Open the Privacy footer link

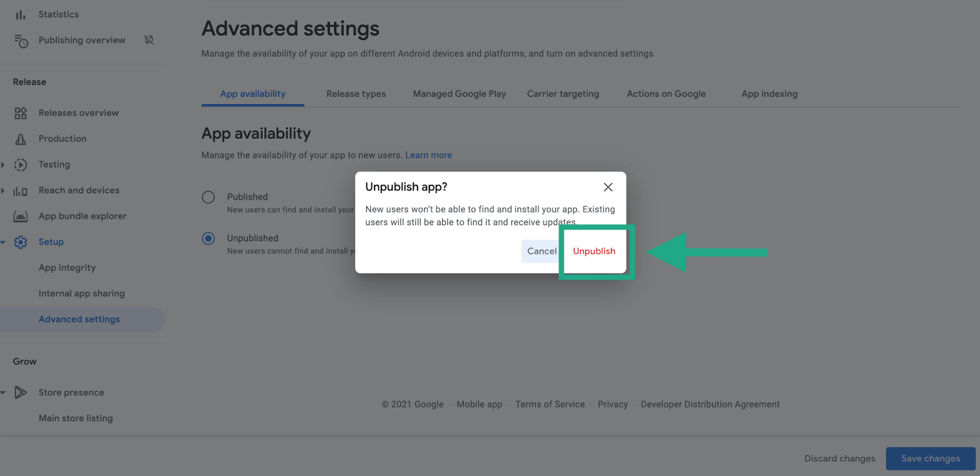point(612,404)
